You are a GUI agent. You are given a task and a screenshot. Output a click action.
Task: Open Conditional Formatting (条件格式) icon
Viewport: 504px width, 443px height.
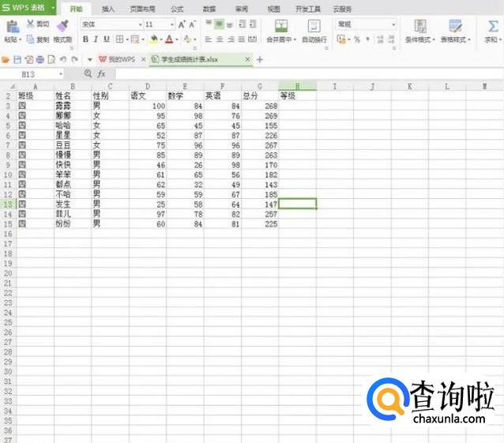tap(419, 26)
